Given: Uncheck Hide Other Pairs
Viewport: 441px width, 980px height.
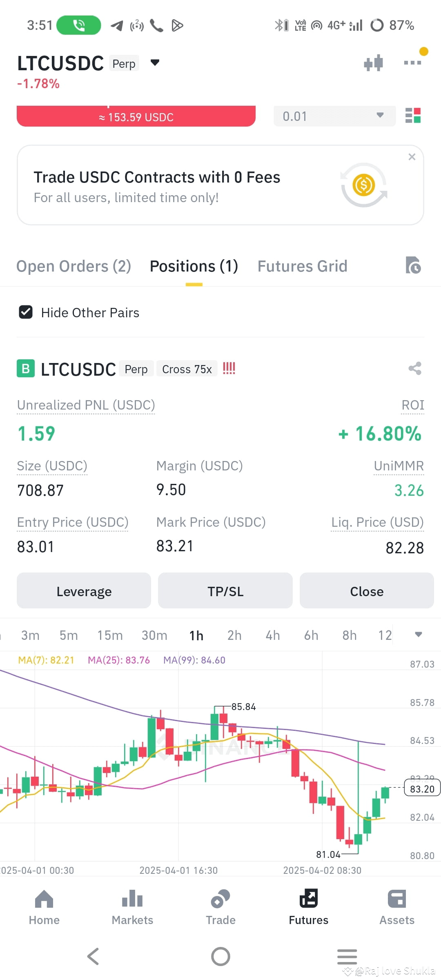Looking at the screenshot, I should click(x=26, y=312).
